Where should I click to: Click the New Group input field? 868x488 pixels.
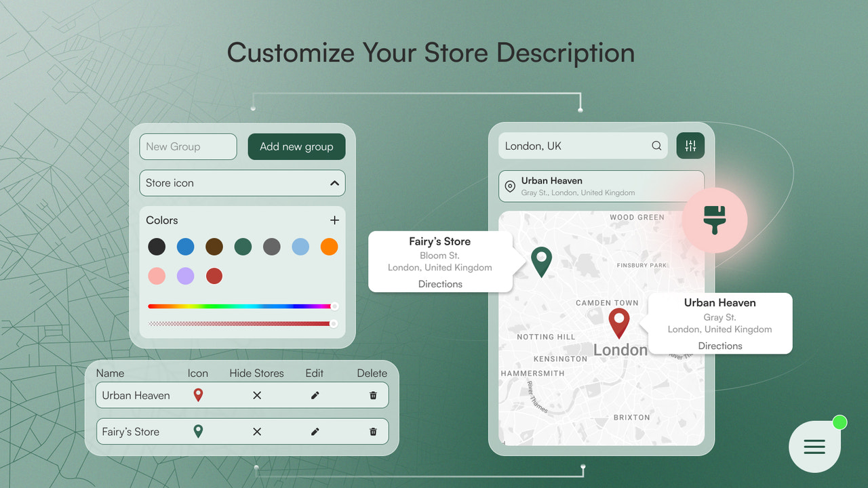tap(188, 146)
